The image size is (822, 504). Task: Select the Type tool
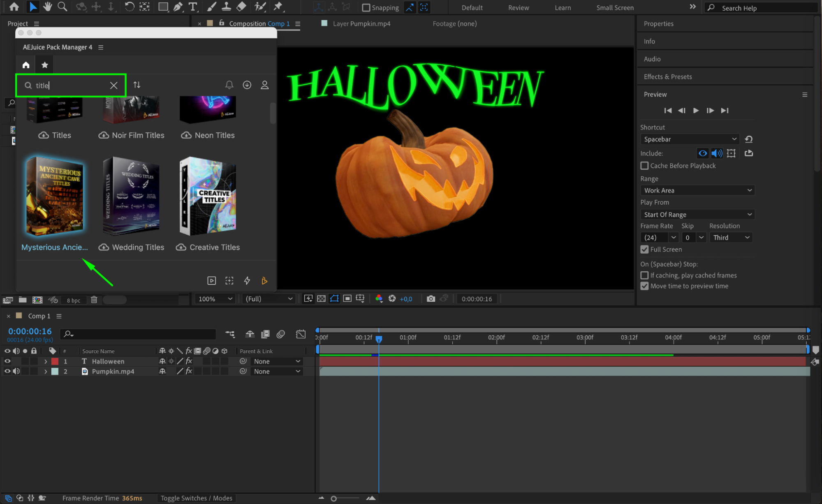(192, 7)
